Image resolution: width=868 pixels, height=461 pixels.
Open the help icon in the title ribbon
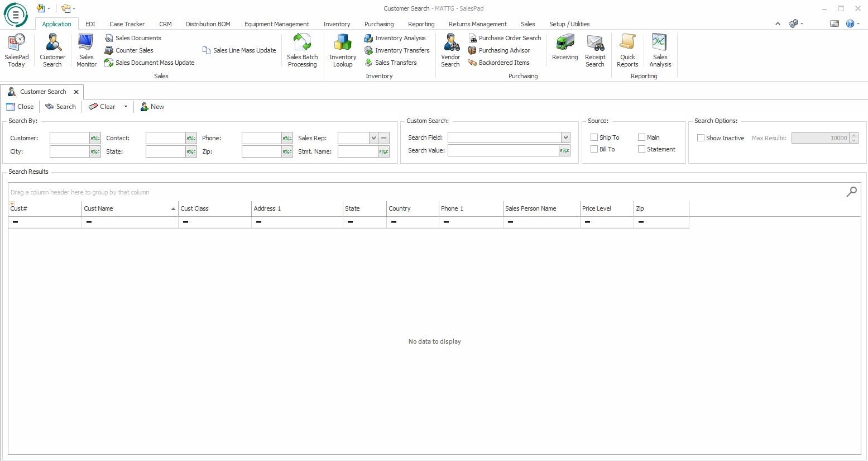point(850,23)
